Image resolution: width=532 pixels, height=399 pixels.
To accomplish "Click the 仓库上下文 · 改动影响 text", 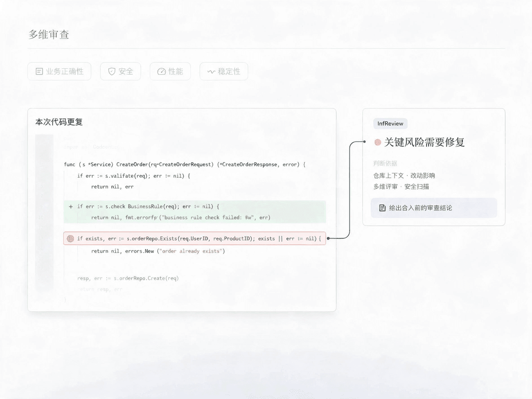I will click(404, 176).
